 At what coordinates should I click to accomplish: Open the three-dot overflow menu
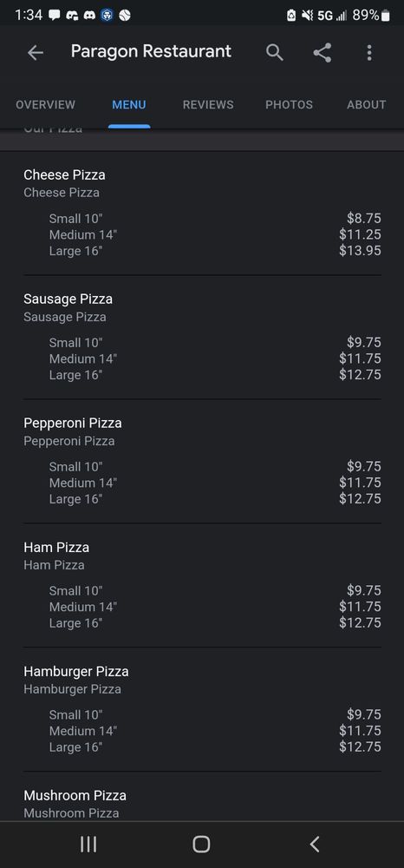tap(369, 53)
